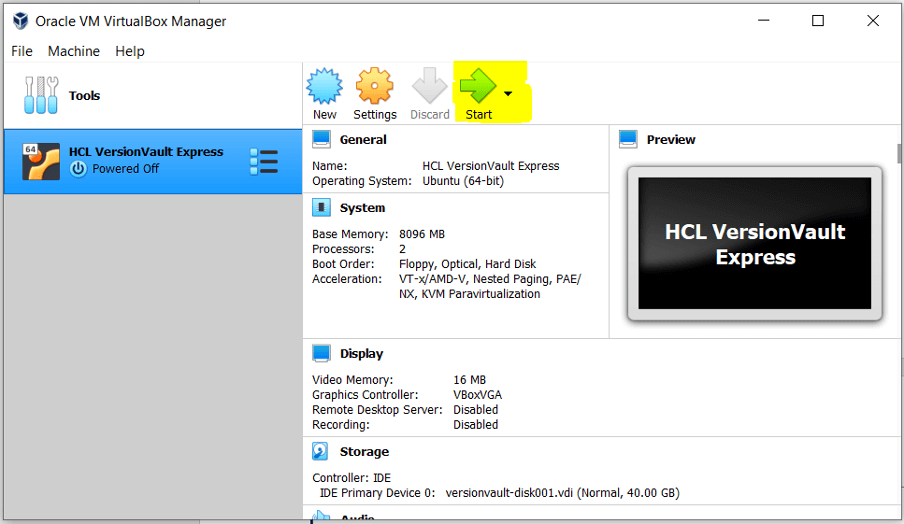Click the Discard toolbar icon
This screenshot has width=904, height=524.
click(430, 86)
